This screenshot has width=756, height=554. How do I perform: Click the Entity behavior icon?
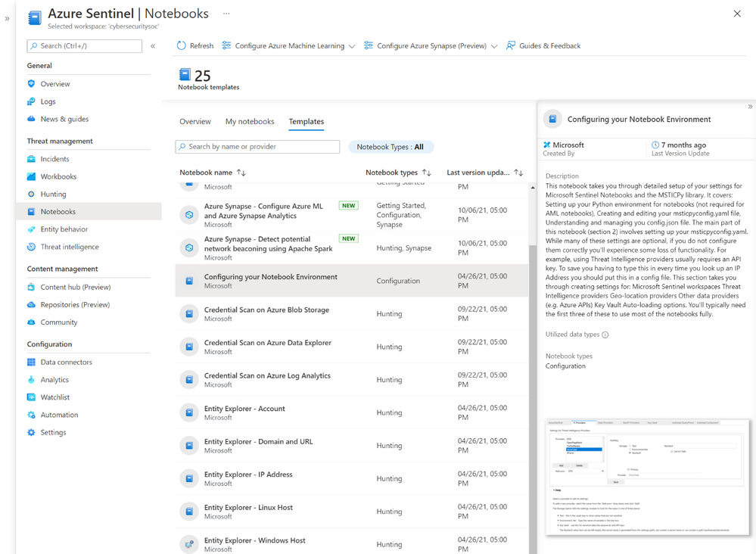point(31,229)
